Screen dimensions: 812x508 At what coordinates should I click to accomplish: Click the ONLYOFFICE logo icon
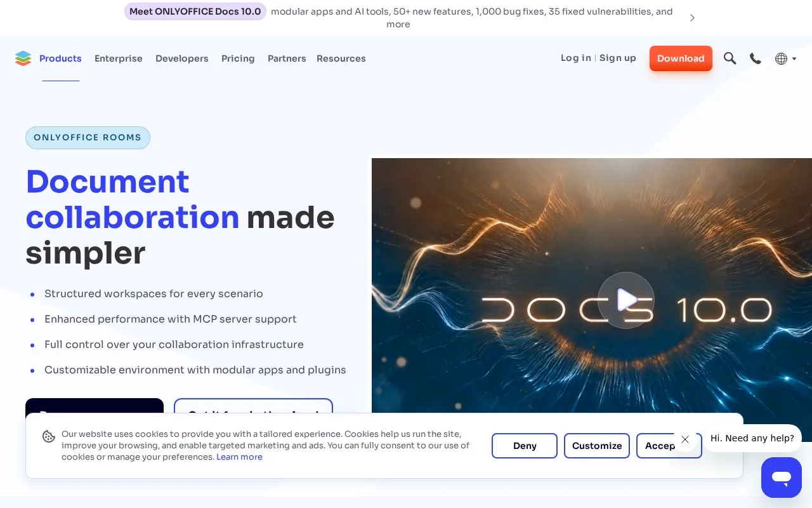pyautogui.click(x=23, y=58)
